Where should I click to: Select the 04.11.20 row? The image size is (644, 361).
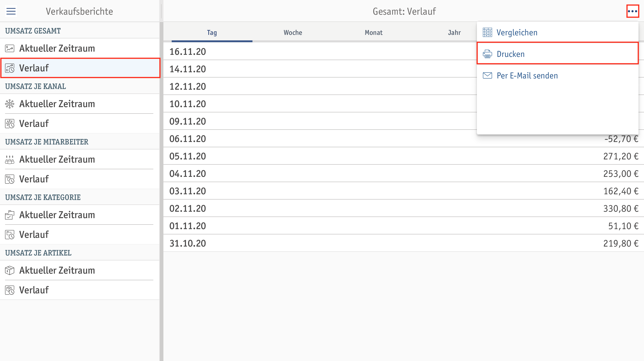403,174
